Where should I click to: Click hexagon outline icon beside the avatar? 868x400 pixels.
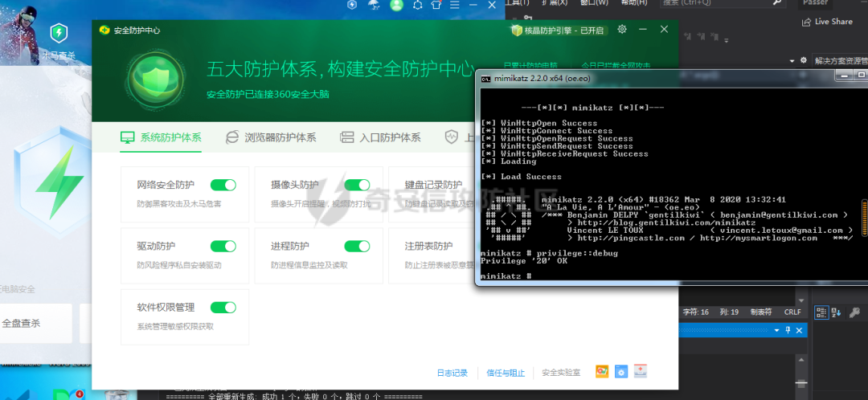(417, 5)
